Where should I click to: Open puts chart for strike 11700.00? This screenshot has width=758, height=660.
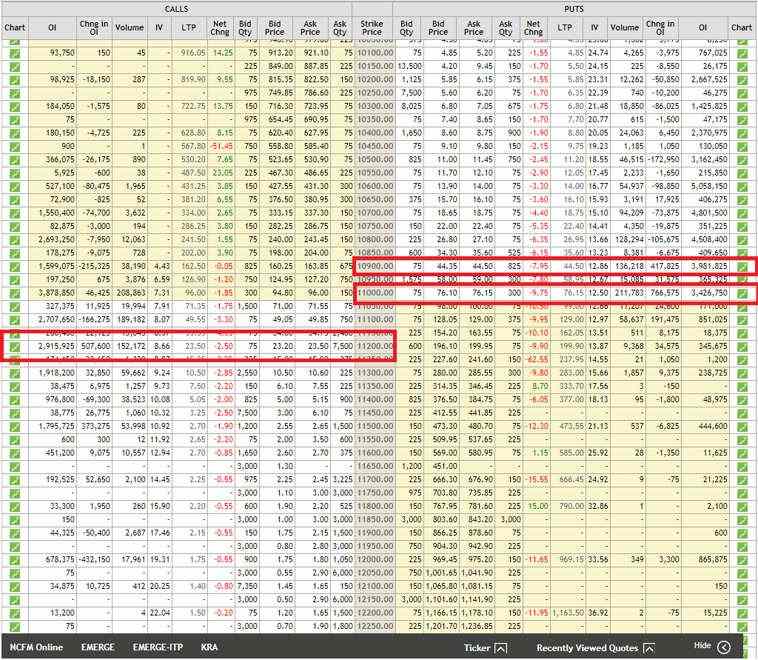click(742, 480)
